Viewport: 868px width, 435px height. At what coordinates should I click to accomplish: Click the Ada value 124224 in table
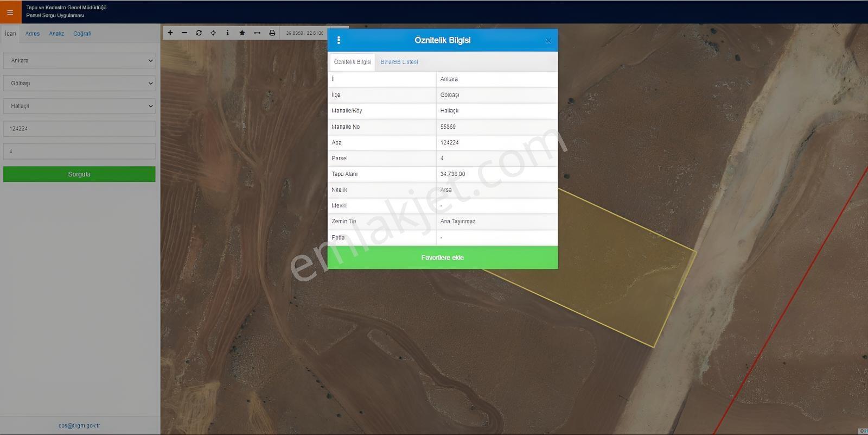449,143
